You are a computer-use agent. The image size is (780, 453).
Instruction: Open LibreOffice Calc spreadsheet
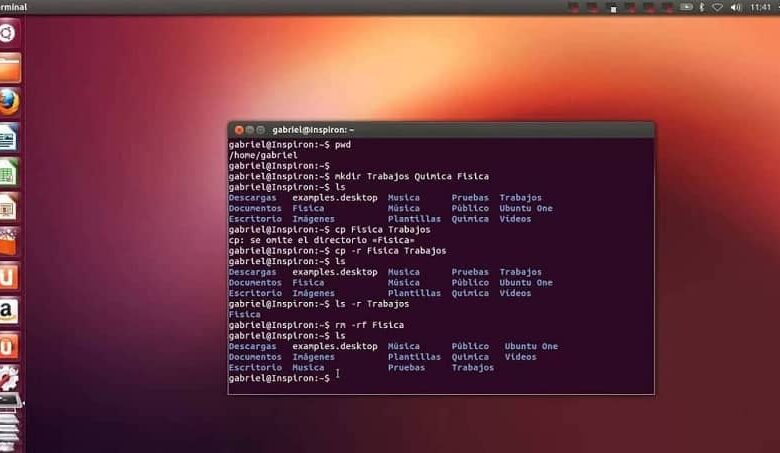[9, 171]
